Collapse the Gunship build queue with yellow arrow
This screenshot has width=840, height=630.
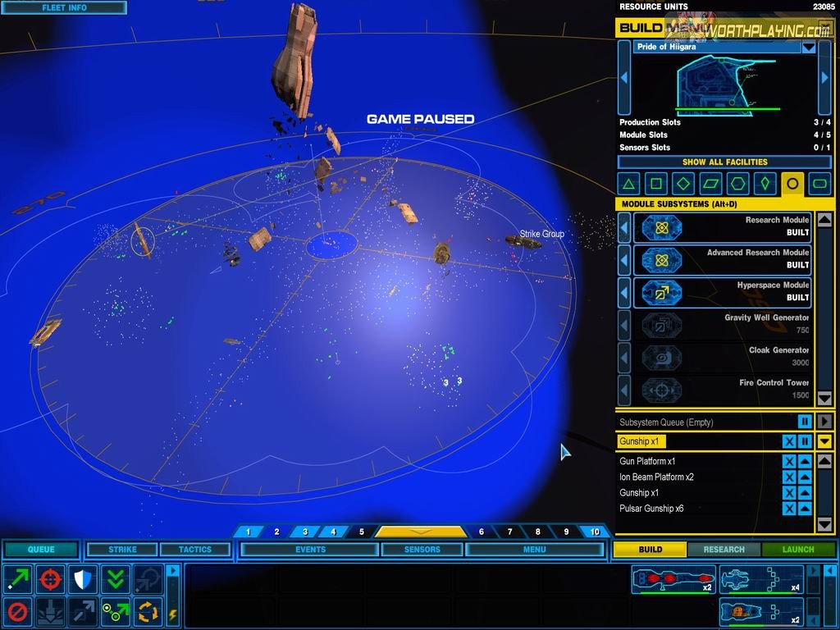825,442
